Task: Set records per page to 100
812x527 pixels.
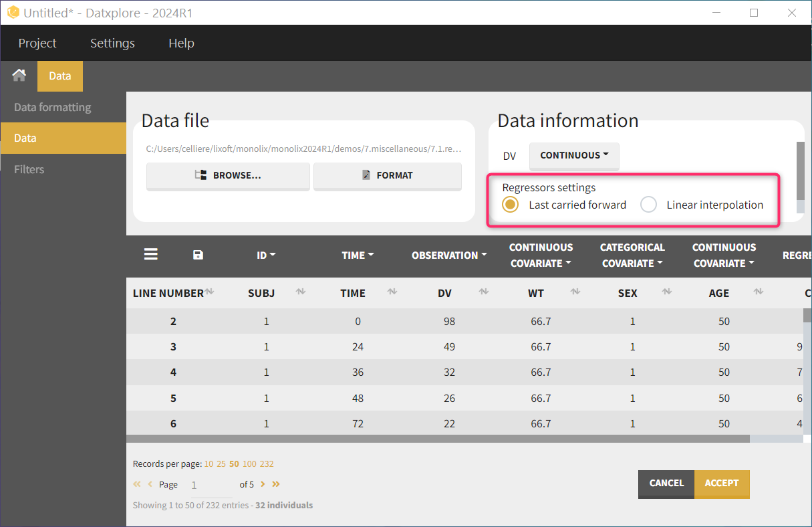Action: click(x=249, y=463)
